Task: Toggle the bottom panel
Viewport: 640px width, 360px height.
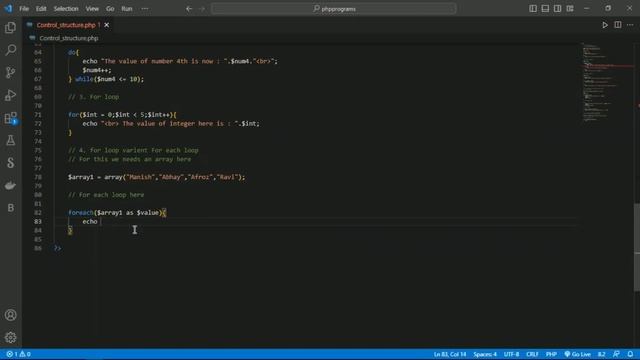Action: point(545,9)
